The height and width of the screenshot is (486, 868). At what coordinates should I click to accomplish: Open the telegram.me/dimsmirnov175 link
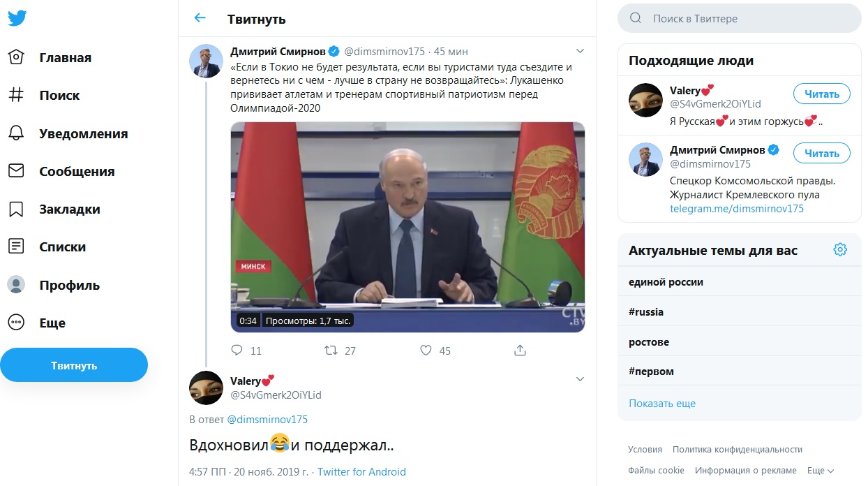pos(737,209)
